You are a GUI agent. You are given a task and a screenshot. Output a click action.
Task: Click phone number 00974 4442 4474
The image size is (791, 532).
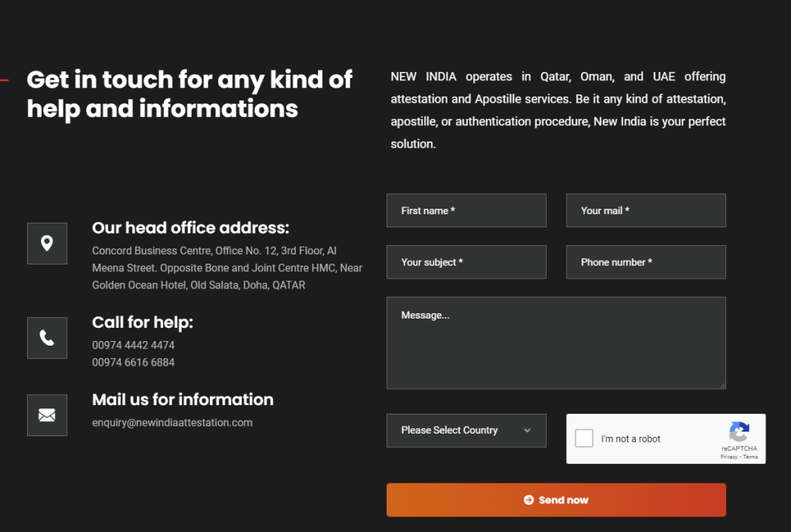133,345
